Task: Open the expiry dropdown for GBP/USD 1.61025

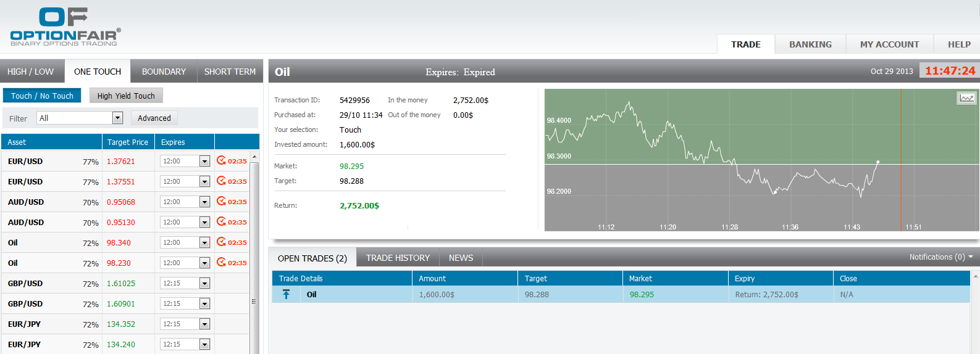Action: [x=204, y=283]
